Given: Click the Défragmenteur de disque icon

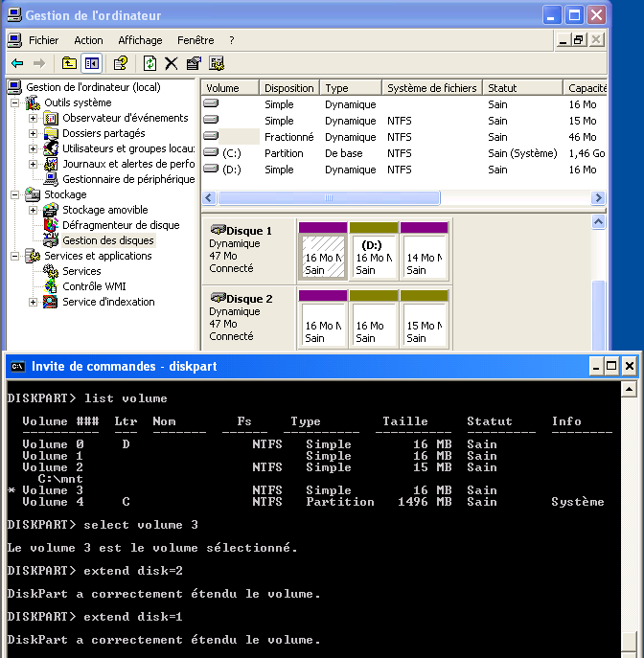Looking at the screenshot, I should tap(51, 225).
